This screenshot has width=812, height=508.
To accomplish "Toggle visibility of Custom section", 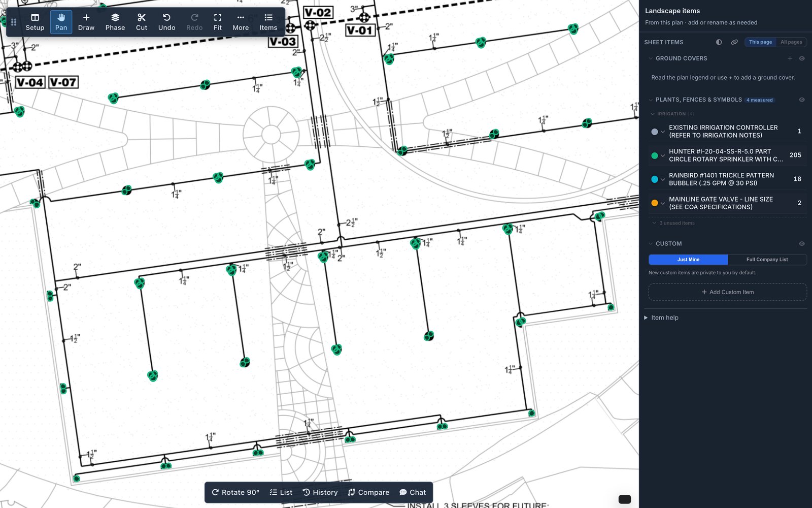I will point(802,244).
